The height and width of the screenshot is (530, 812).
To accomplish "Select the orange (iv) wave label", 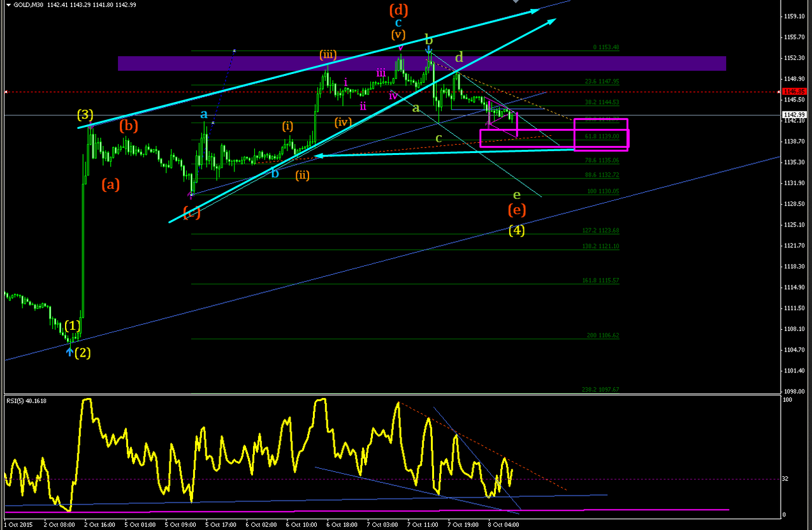I will pyautogui.click(x=343, y=121).
